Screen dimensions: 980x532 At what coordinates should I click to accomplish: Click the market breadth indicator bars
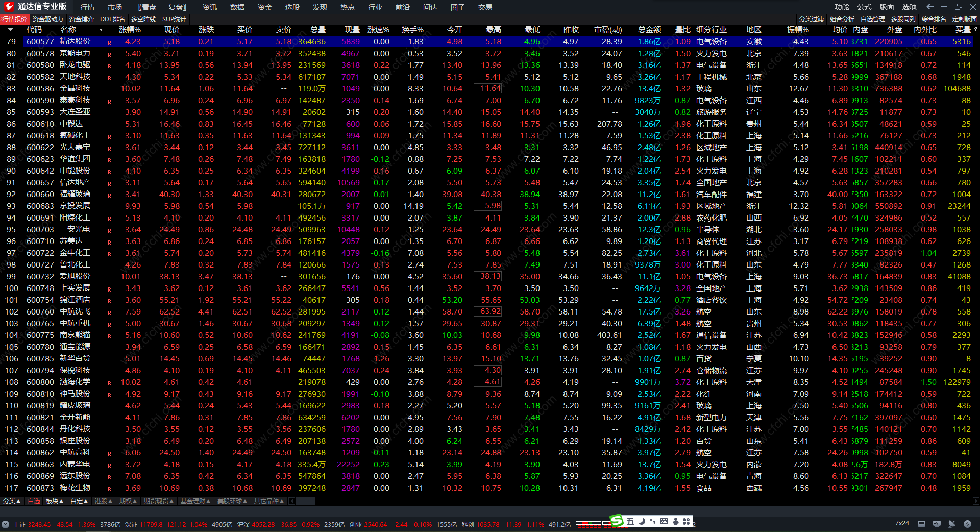click(x=593, y=524)
